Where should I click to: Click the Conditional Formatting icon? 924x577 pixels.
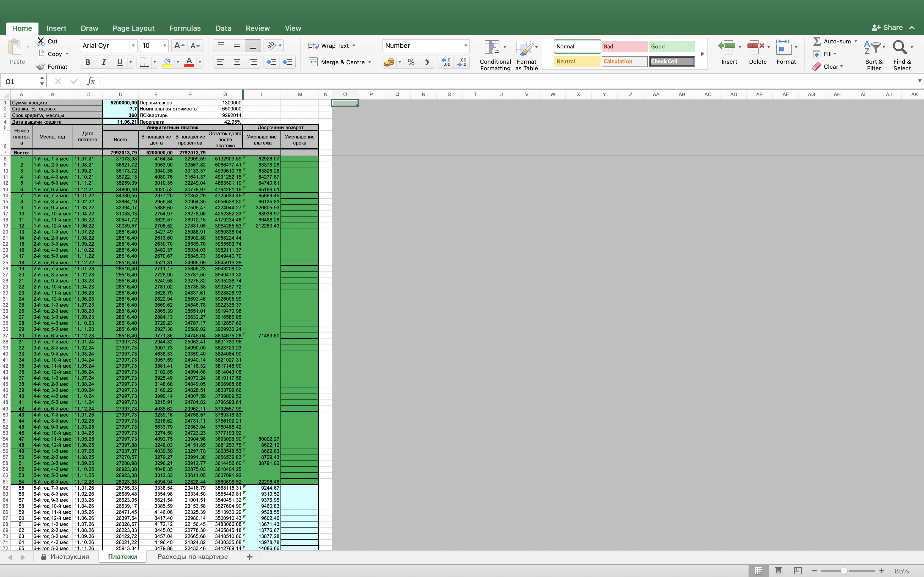pyautogui.click(x=493, y=48)
